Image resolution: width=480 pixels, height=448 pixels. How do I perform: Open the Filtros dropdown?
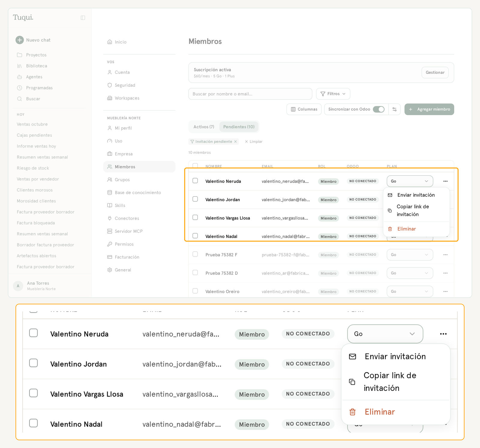point(333,94)
